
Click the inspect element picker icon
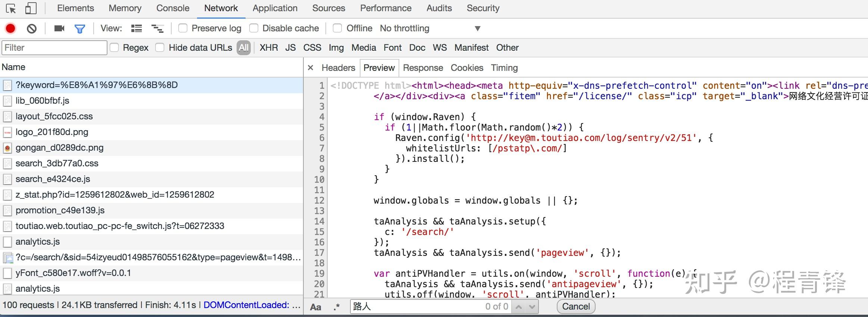(11, 8)
